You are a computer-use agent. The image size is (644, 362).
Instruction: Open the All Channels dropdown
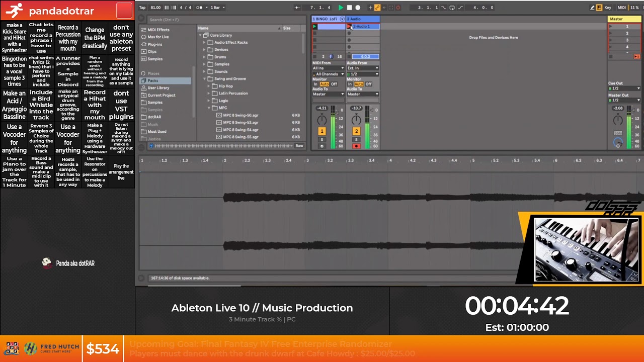(x=328, y=74)
